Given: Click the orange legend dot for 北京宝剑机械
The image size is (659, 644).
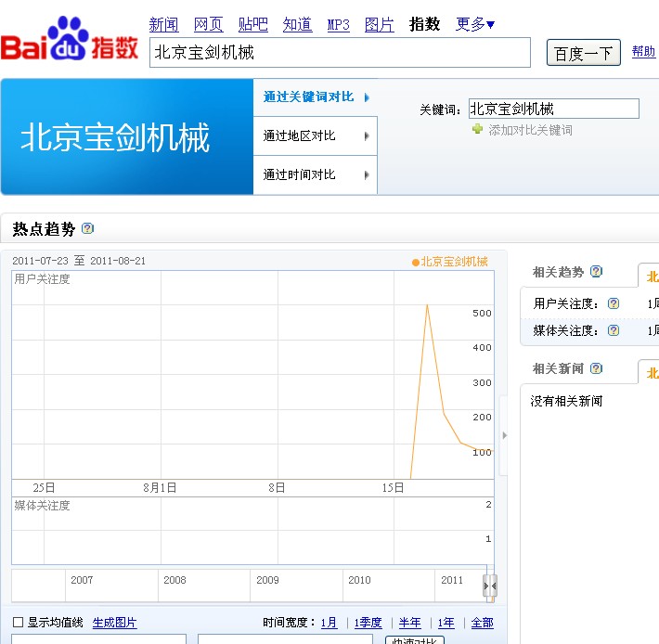Looking at the screenshot, I should click(x=415, y=263).
